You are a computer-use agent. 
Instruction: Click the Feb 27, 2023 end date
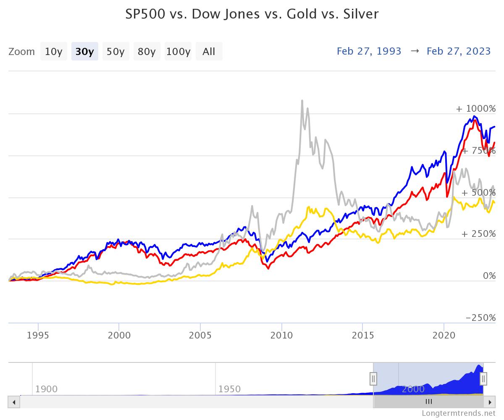[x=459, y=51]
